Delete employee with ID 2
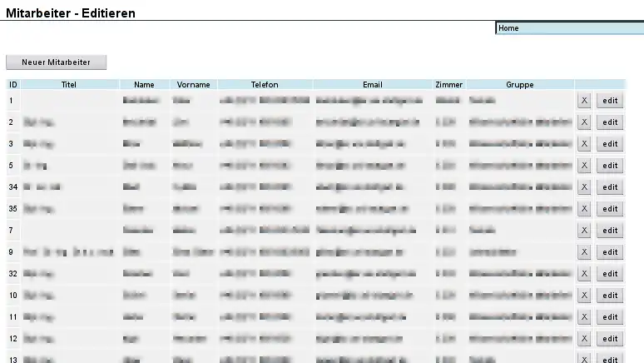 [584, 122]
